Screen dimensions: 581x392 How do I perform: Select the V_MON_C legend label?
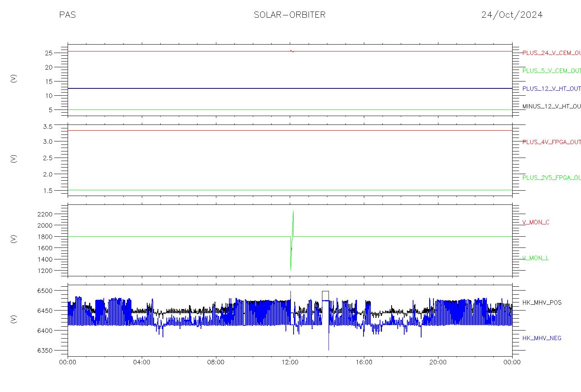click(536, 222)
